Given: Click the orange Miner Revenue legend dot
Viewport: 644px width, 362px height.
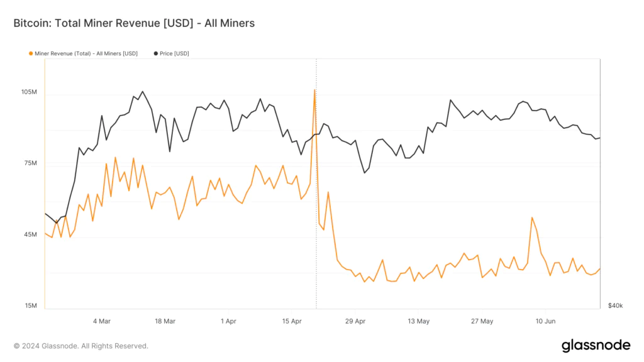Looking at the screenshot, I should pyautogui.click(x=31, y=53).
